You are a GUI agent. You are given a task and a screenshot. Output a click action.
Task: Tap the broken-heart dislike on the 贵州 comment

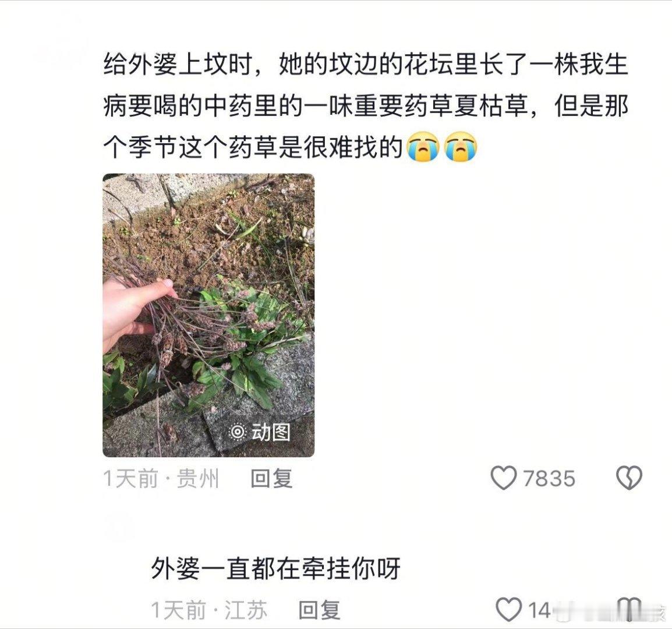click(629, 478)
